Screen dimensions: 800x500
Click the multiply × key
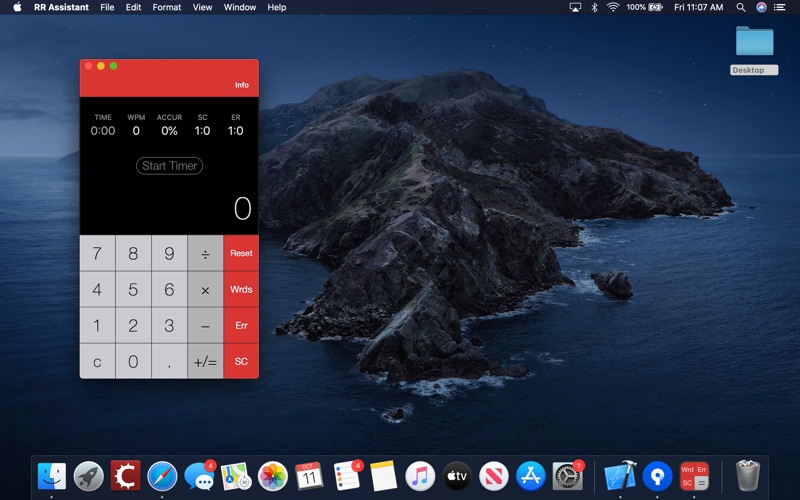point(205,289)
